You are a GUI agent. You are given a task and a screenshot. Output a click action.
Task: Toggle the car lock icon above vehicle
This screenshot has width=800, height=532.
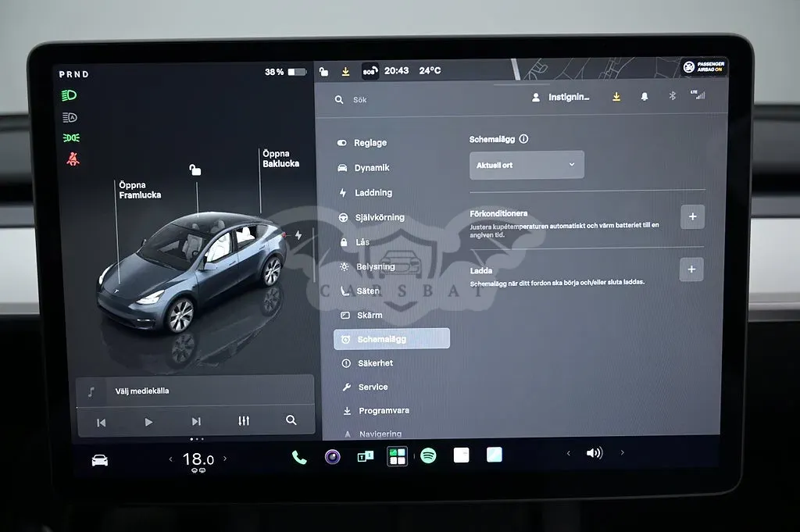[x=195, y=170]
